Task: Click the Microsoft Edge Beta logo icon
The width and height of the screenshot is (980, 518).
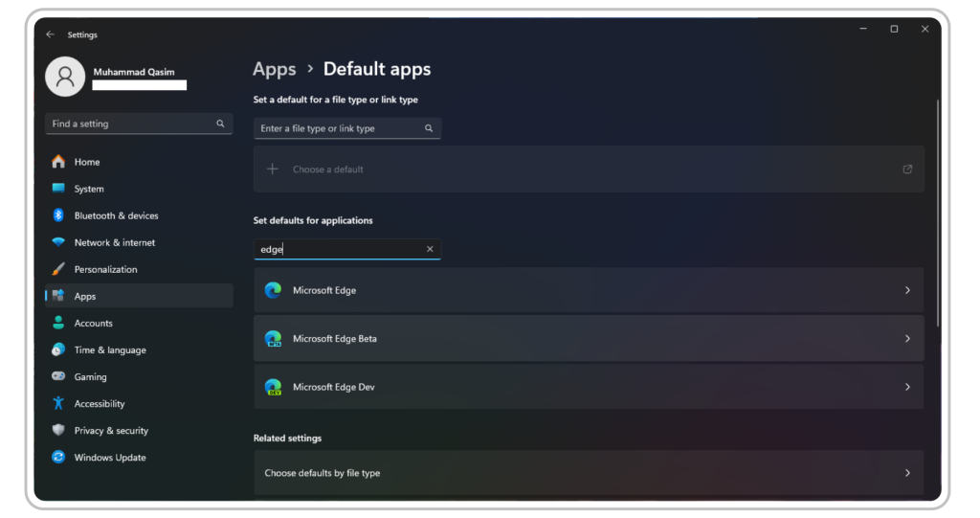Action: coord(273,338)
